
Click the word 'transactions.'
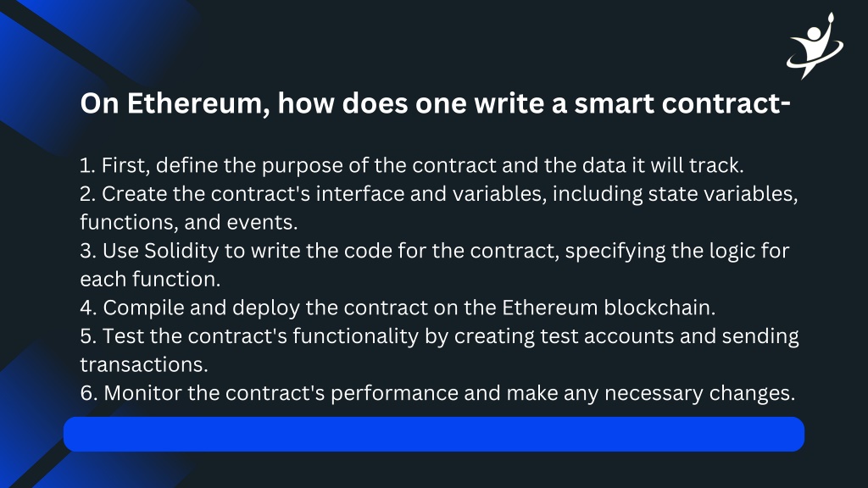[144, 365]
